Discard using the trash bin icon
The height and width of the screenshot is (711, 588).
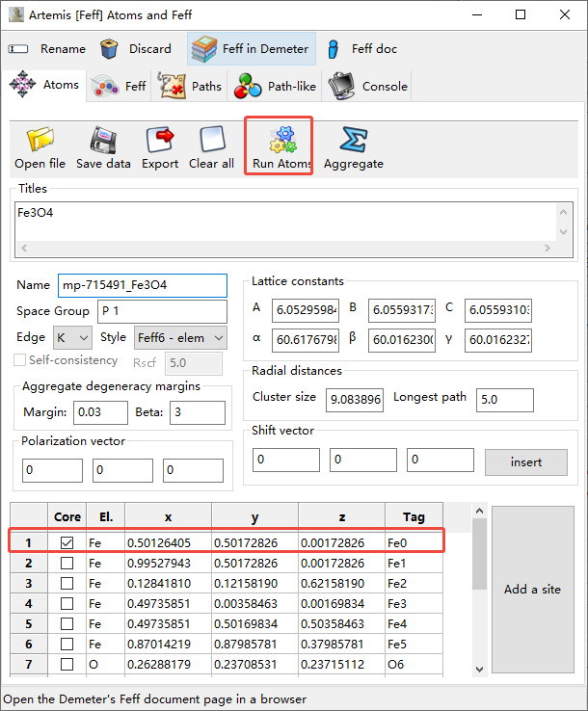111,49
